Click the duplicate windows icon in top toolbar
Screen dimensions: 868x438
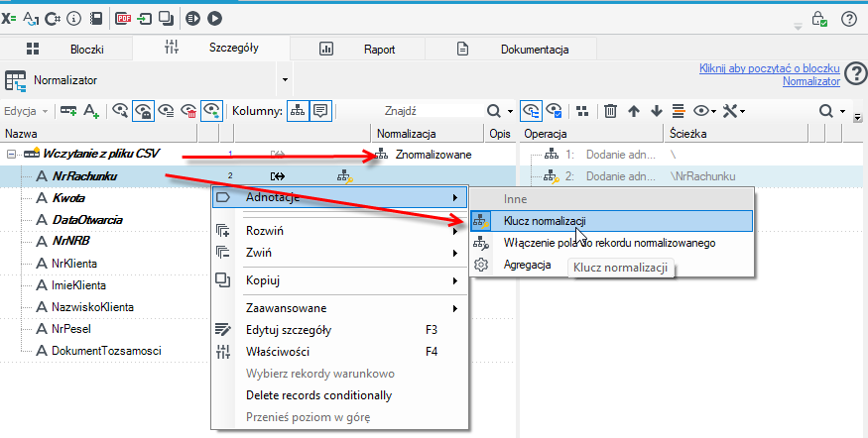tap(166, 19)
